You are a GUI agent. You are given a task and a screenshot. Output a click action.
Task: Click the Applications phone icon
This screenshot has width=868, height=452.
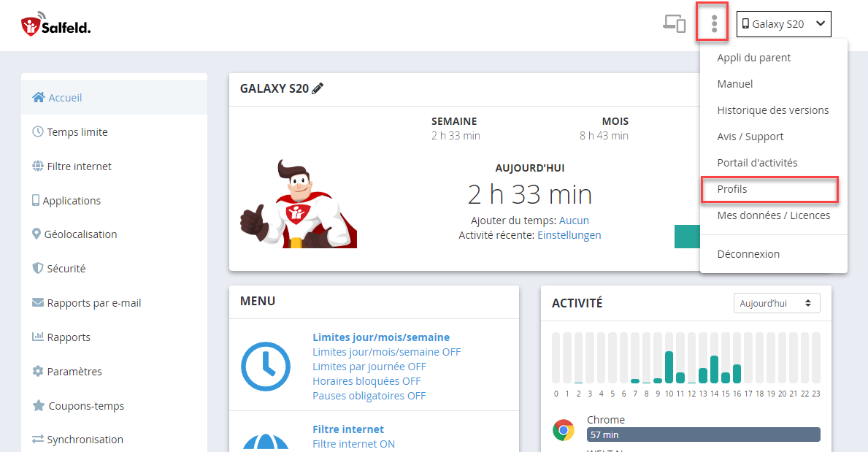(36, 200)
